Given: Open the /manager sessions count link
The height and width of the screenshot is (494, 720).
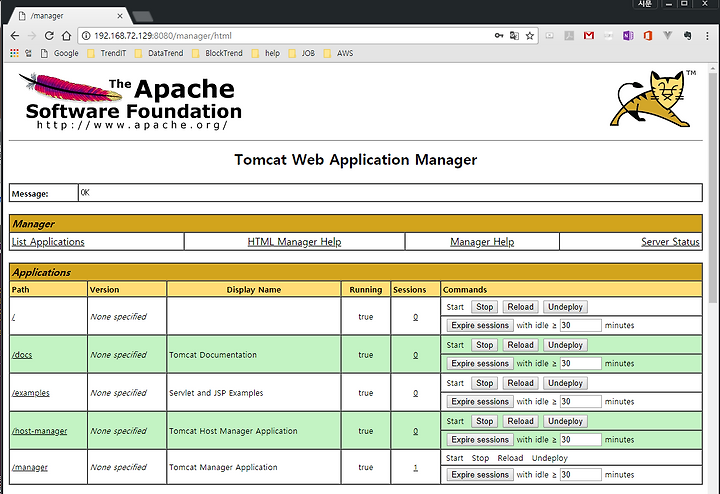Looking at the screenshot, I should point(416,467).
